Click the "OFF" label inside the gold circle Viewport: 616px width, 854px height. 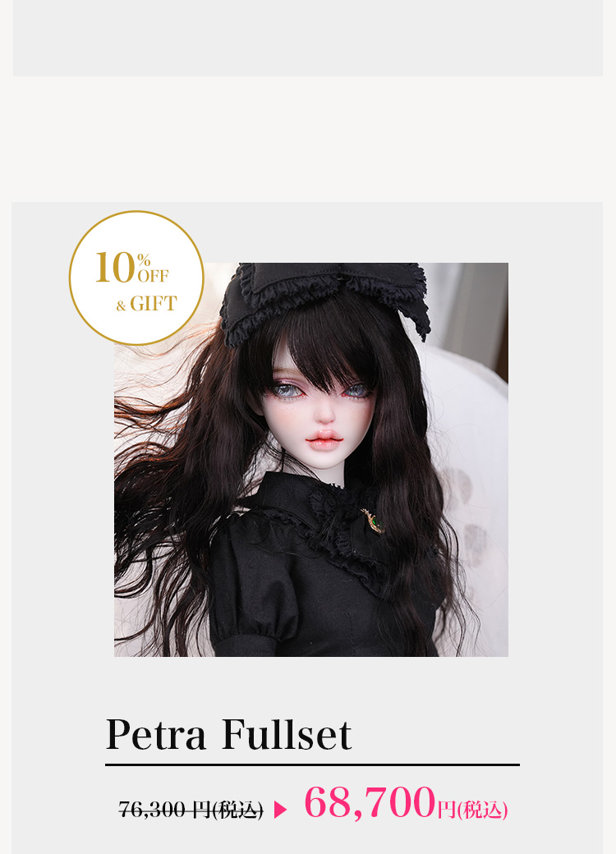pos(153,276)
